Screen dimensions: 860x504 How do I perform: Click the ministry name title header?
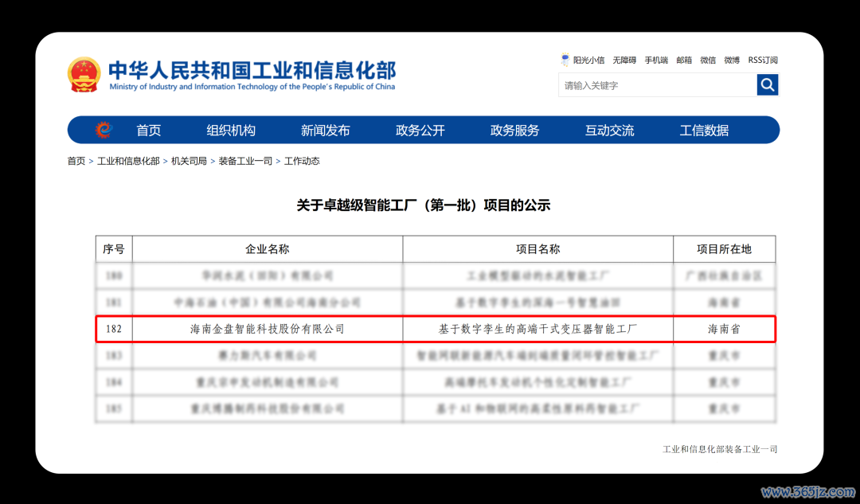pyautogui.click(x=252, y=75)
